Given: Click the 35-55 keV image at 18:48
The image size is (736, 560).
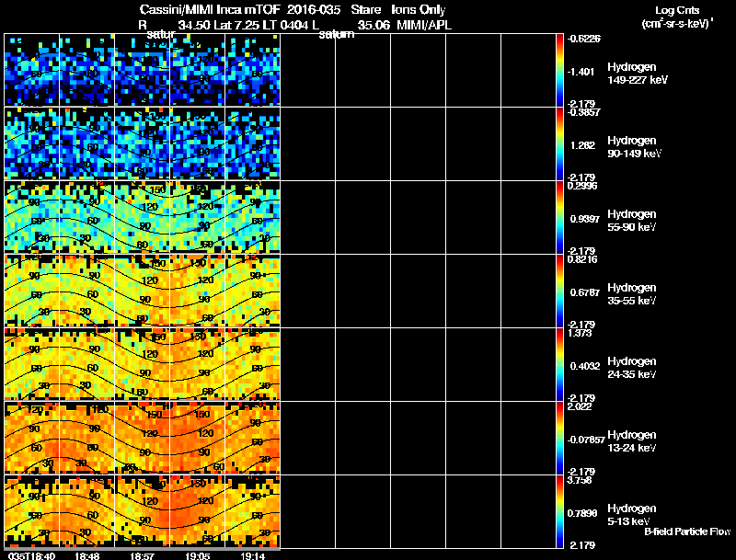Looking at the screenshot, I should [x=86, y=291].
